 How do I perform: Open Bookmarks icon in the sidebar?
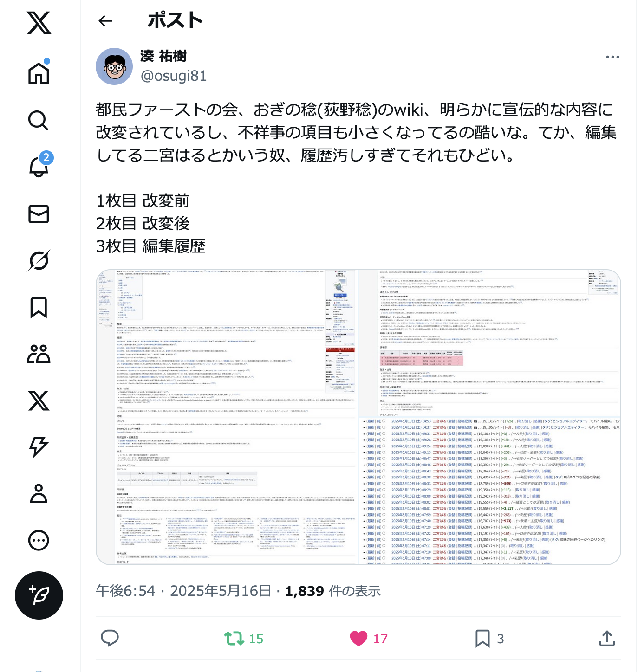(39, 307)
